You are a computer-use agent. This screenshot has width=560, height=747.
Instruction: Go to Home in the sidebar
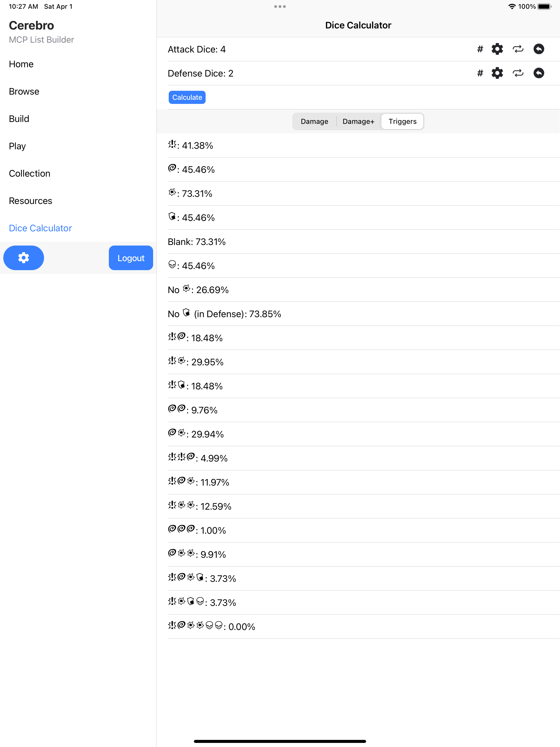click(x=21, y=64)
